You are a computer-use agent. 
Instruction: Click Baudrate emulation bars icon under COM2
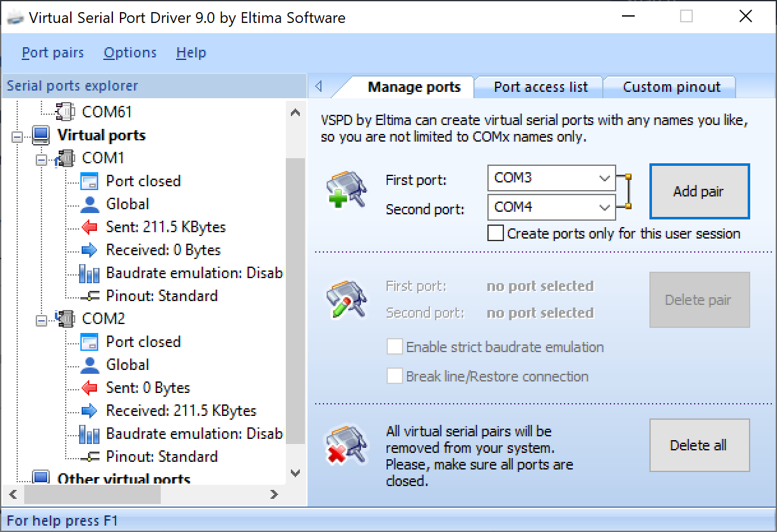tap(90, 434)
